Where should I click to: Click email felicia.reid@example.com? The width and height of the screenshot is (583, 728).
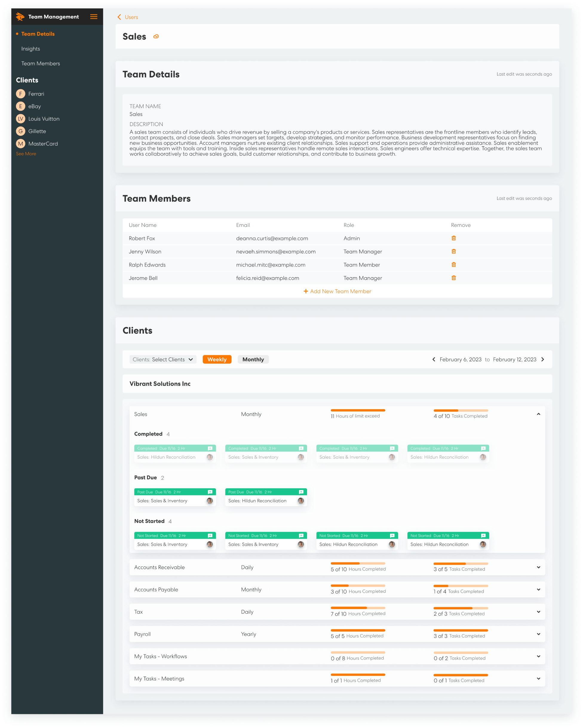click(x=268, y=278)
